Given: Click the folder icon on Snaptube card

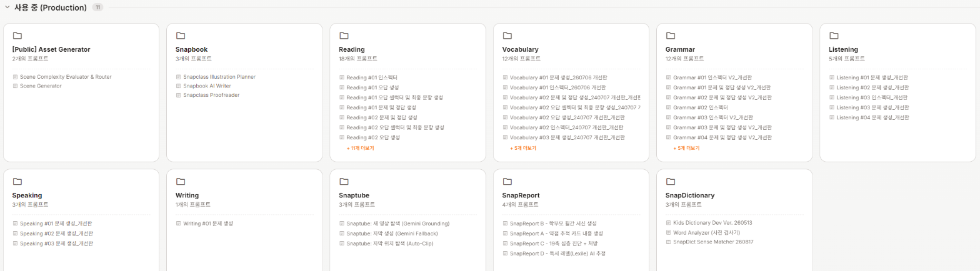Looking at the screenshot, I should (x=344, y=182).
